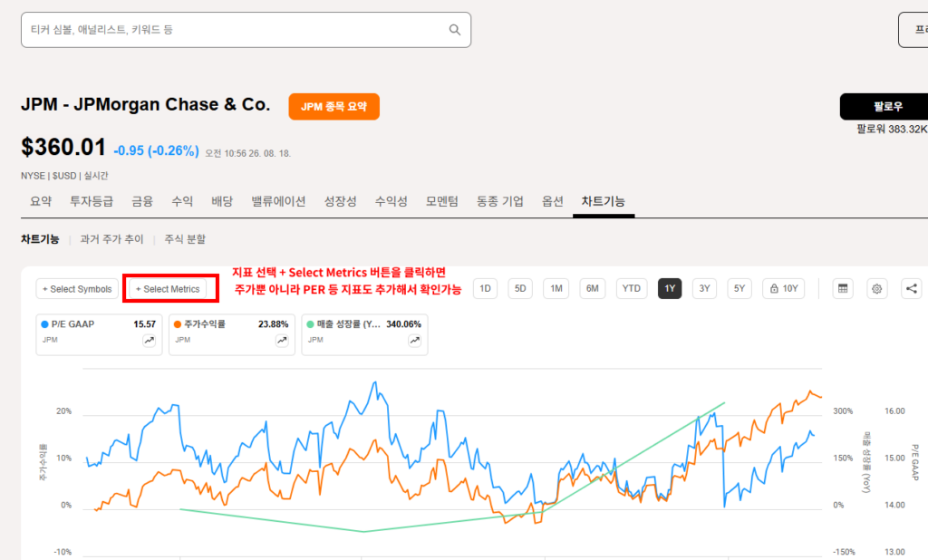Open 과거 주가 추이 sub-tab
The width and height of the screenshot is (928, 560).
[111, 239]
